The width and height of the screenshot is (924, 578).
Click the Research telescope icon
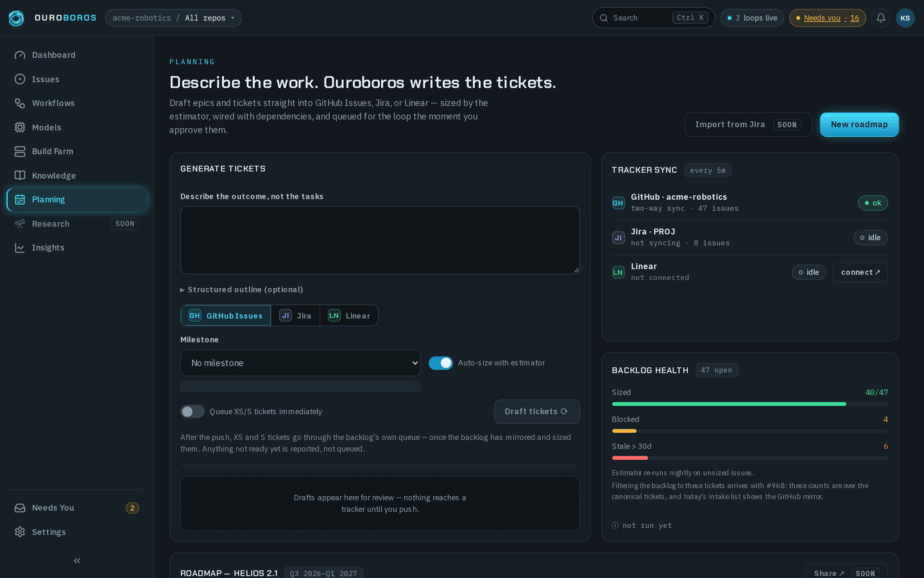pos(20,223)
